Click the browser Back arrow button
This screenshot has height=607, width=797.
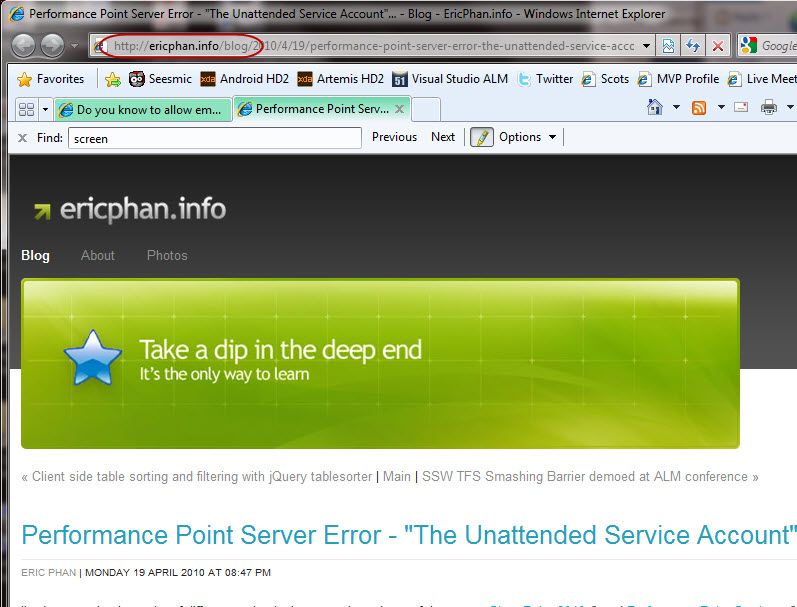25,45
